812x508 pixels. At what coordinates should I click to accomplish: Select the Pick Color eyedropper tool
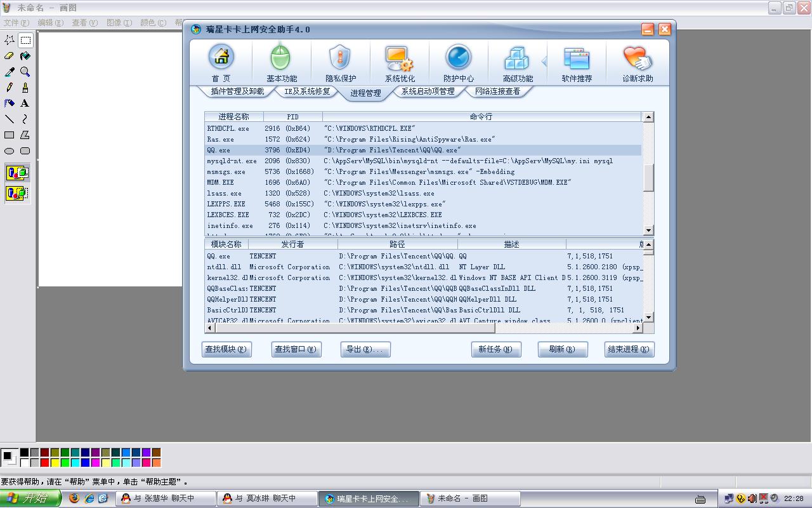pos(10,72)
